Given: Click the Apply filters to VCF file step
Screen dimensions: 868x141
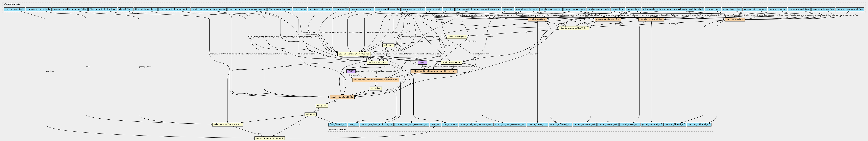Looking at the screenshot, I should click(x=342, y=97).
